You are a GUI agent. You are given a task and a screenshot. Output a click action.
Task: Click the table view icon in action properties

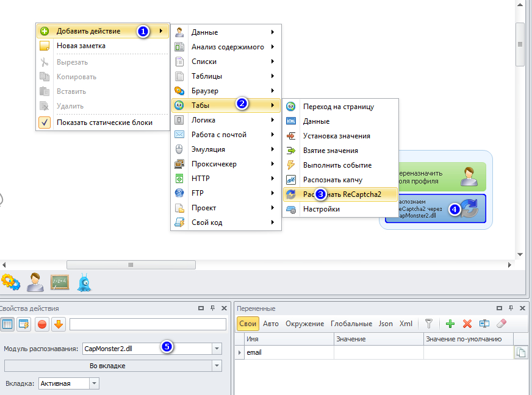point(7,324)
